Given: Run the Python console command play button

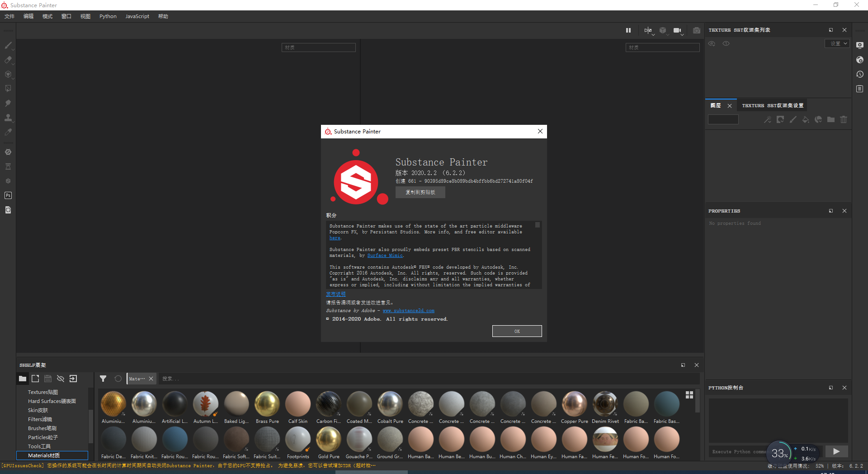Looking at the screenshot, I should (836, 451).
